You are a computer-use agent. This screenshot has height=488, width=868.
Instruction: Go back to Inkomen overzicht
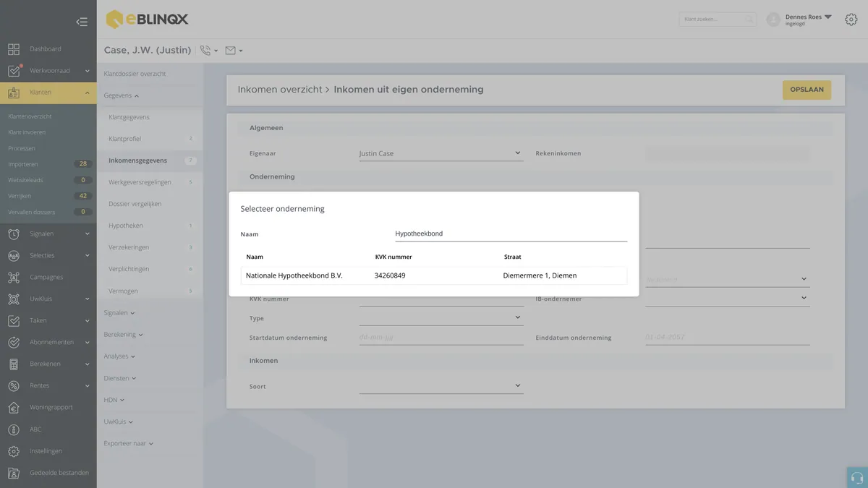coord(280,90)
